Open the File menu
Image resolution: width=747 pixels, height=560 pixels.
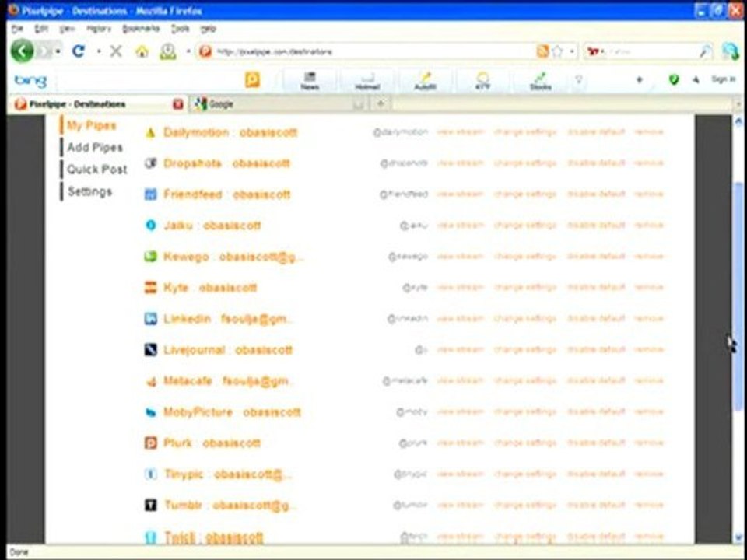click(x=17, y=29)
